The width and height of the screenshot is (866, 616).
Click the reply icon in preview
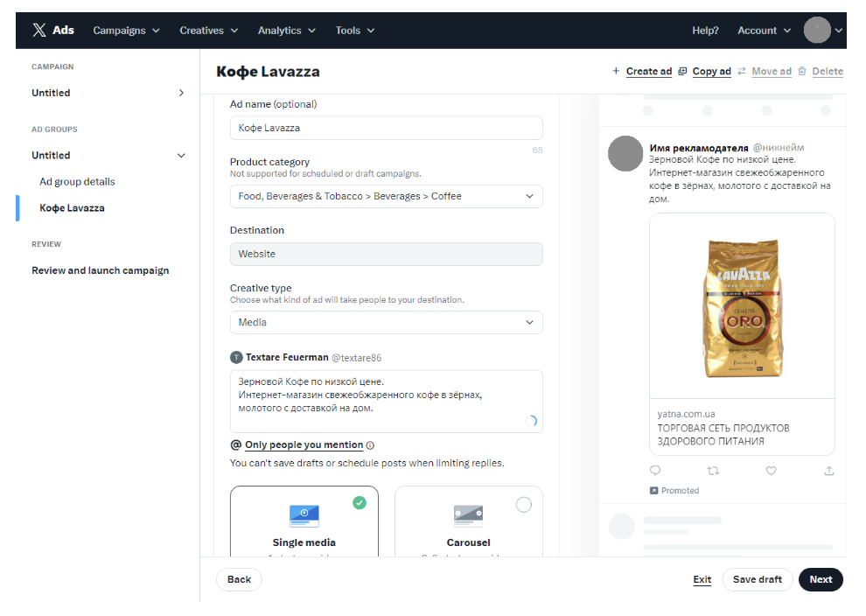tap(655, 470)
